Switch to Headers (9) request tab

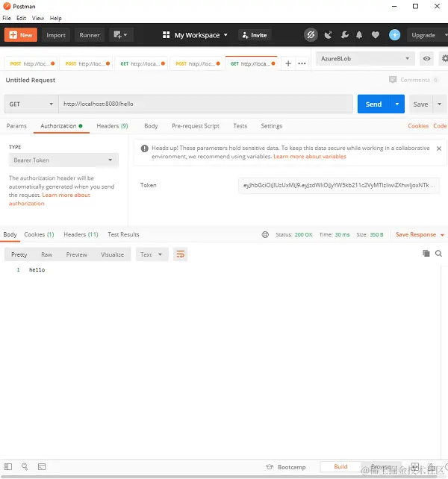(112, 126)
